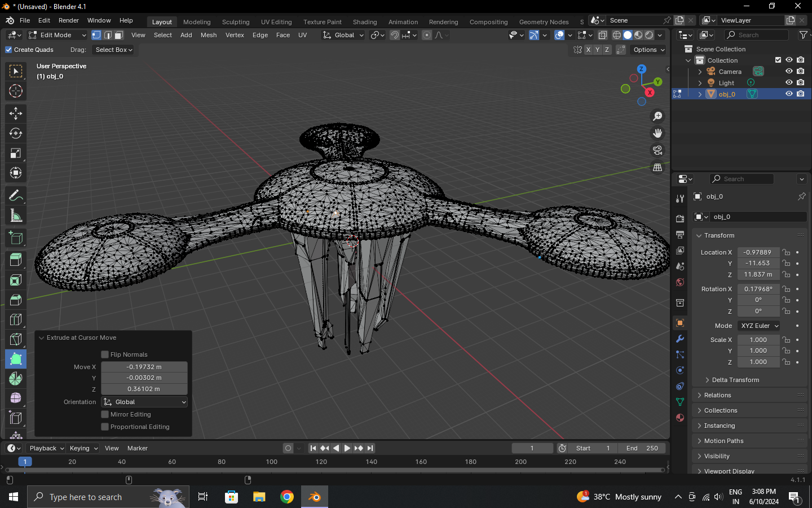
Task: Select the Bevel tool
Action: tap(16, 300)
